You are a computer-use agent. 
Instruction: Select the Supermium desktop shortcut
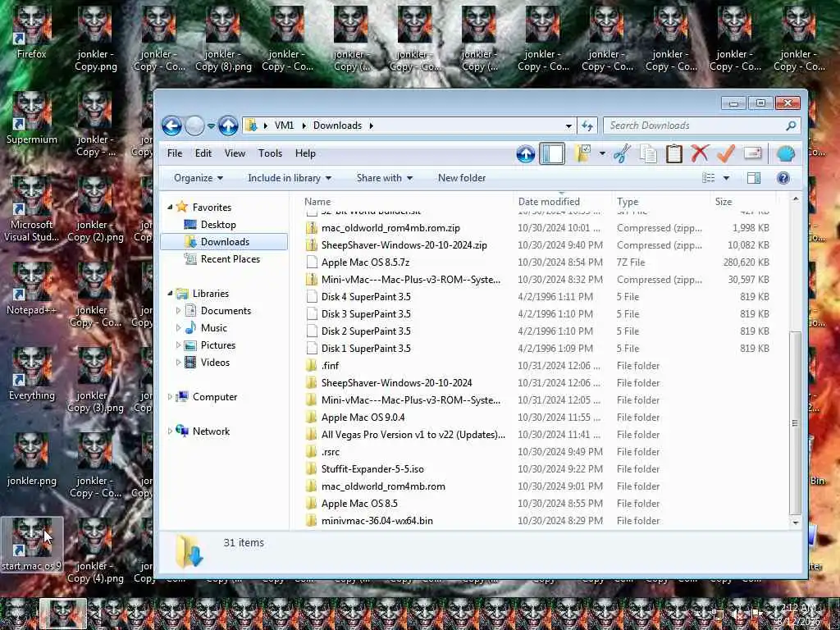[32, 118]
